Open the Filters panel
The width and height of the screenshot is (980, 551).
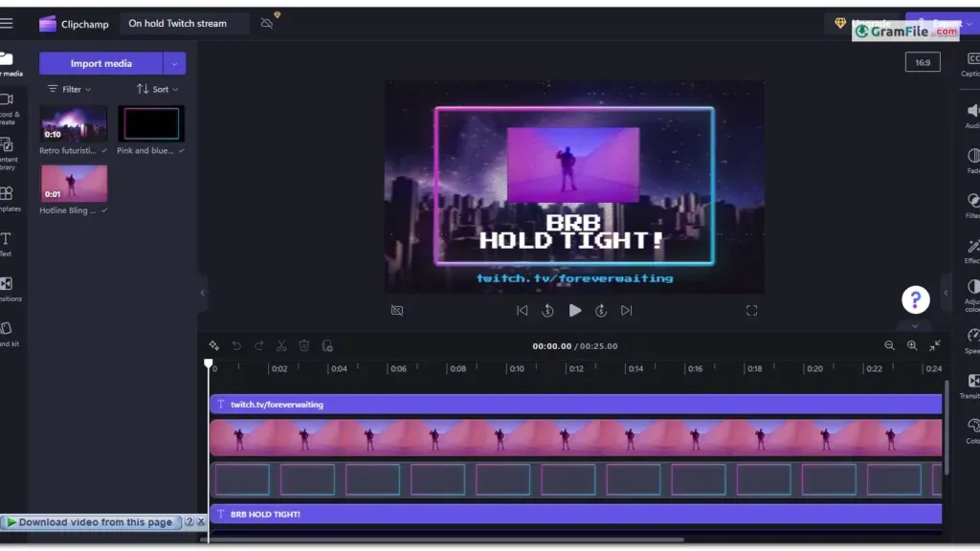[x=972, y=207]
